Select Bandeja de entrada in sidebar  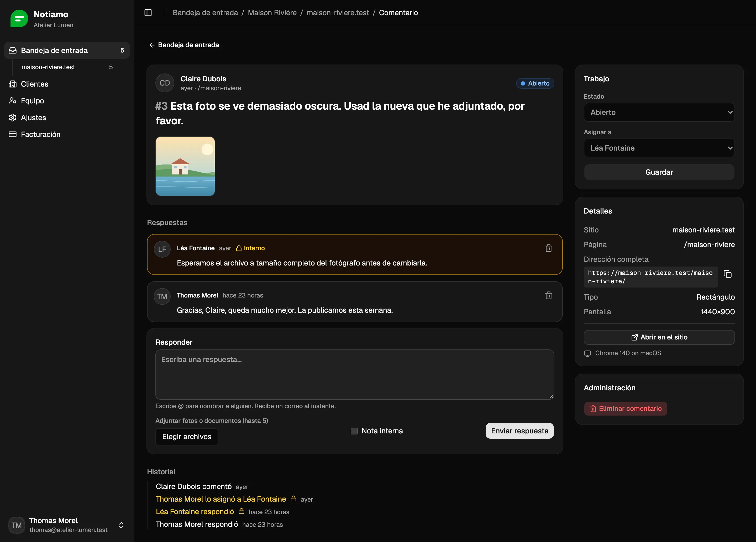click(x=67, y=50)
